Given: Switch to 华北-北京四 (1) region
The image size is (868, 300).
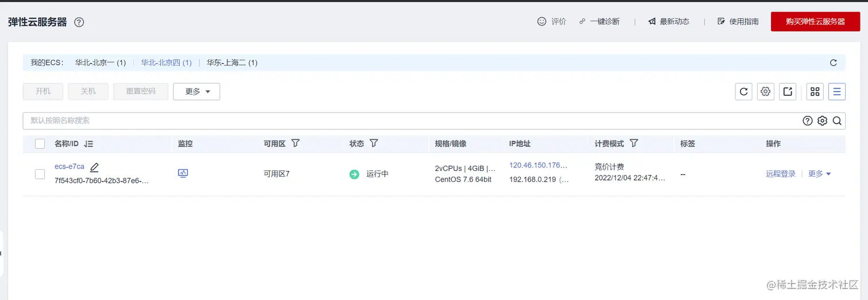Looking at the screenshot, I should pos(166,63).
